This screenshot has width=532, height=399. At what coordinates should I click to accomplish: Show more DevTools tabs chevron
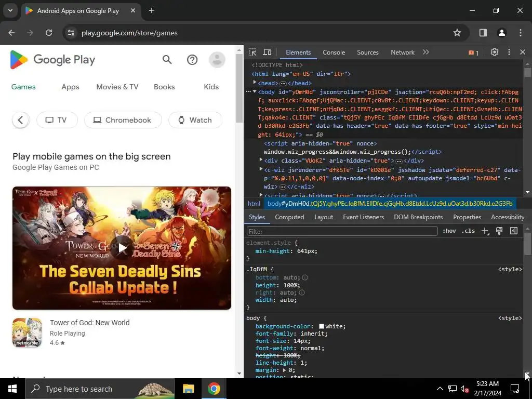click(x=426, y=52)
